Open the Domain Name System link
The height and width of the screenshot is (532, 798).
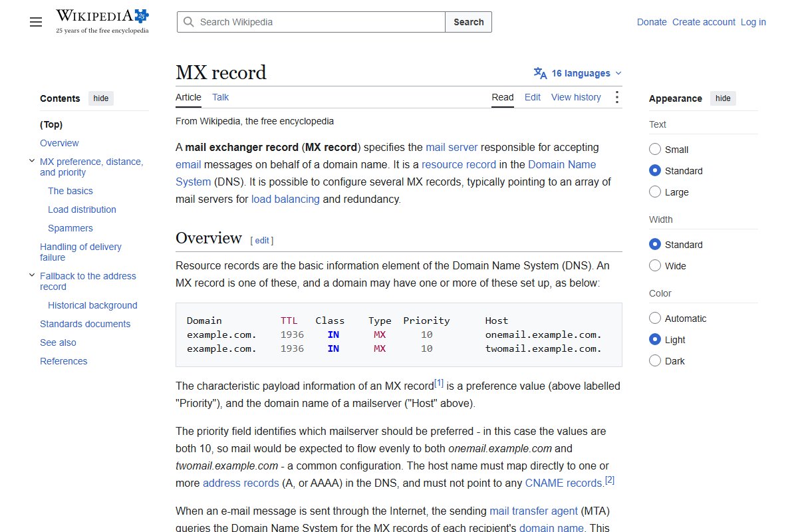pyautogui.click(x=562, y=164)
